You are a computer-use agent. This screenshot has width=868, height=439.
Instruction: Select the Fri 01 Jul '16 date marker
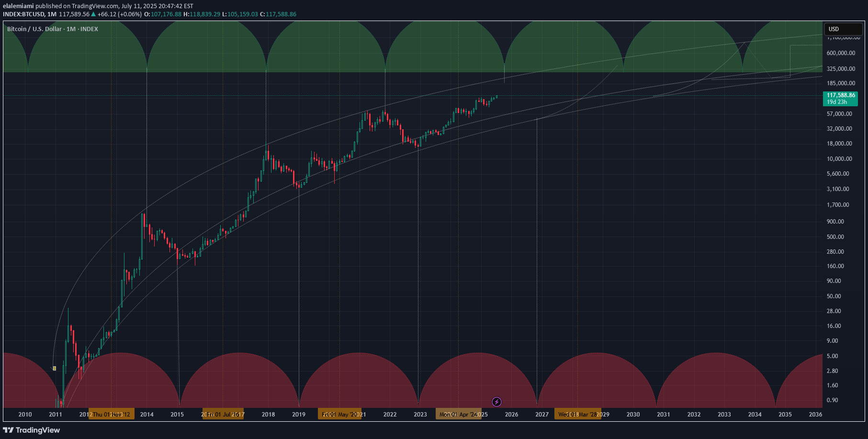click(223, 415)
